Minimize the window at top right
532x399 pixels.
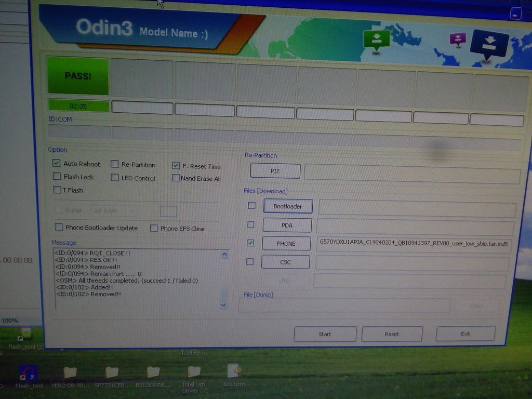tap(515, 14)
